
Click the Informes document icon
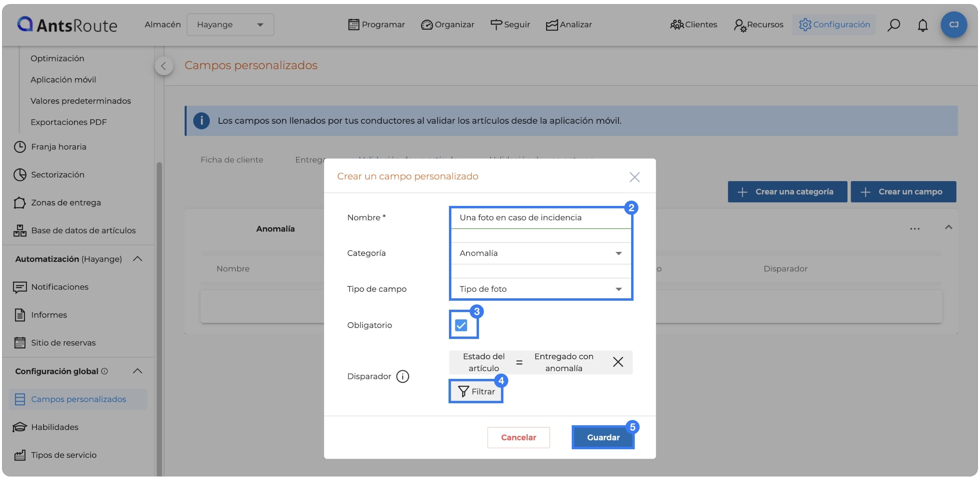20,315
